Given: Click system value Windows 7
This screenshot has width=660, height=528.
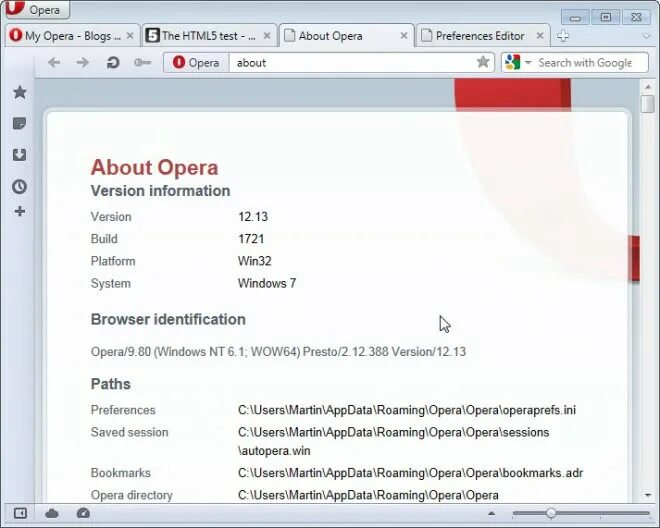Looking at the screenshot, I should tap(267, 283).
